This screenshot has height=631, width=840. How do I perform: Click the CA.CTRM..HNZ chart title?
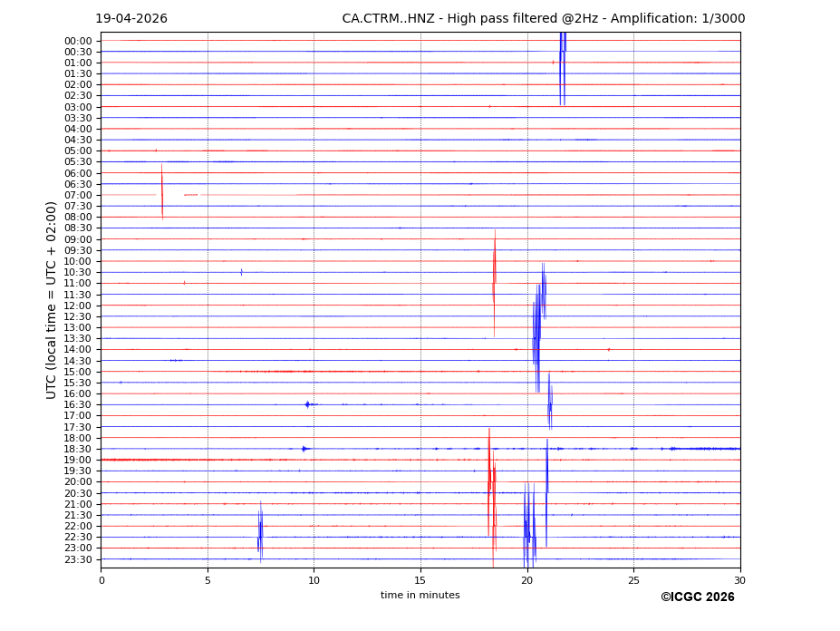tap(543, 19)
